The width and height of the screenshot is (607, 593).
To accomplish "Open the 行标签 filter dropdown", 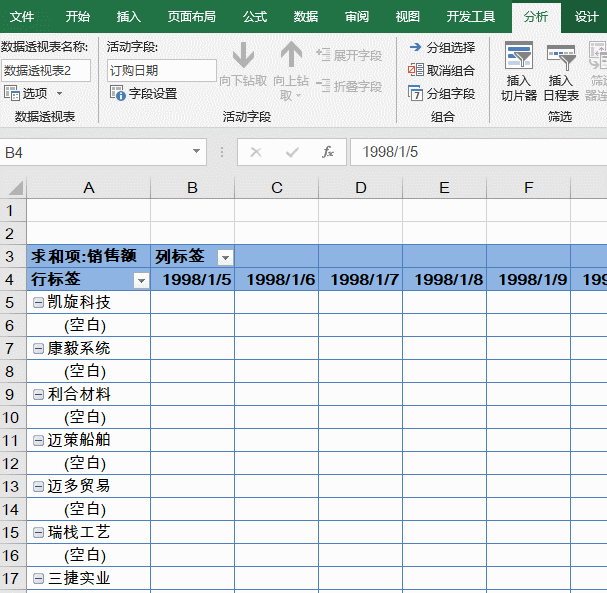I will coord(141,280).
